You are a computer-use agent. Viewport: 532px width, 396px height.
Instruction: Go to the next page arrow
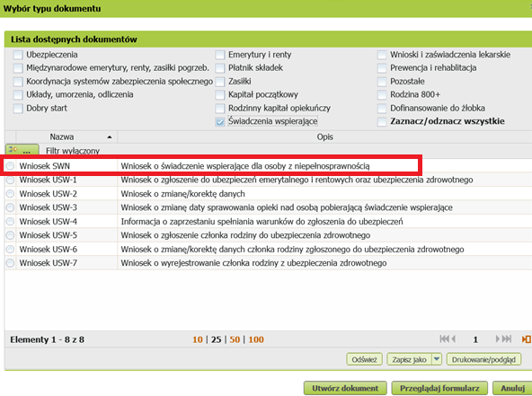(x=498, y=339)
